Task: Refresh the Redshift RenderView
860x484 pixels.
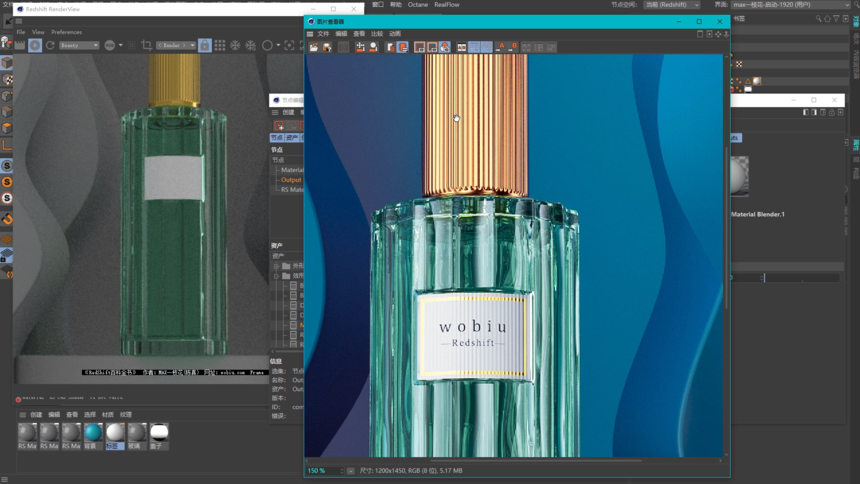Action: click(x=50, y=45)
